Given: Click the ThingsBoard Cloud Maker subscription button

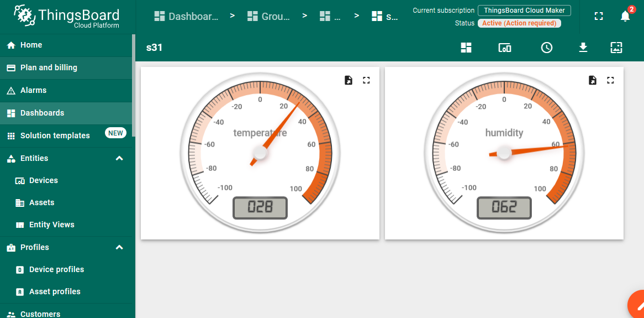Looking at the screenshot, I should [525, 11].
